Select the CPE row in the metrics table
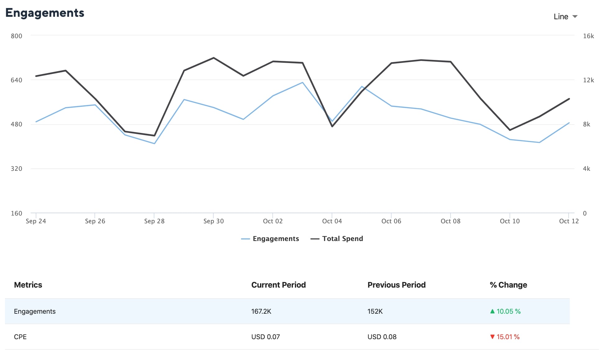The width and height of the screenshot is (604, 364). [20, 337]
